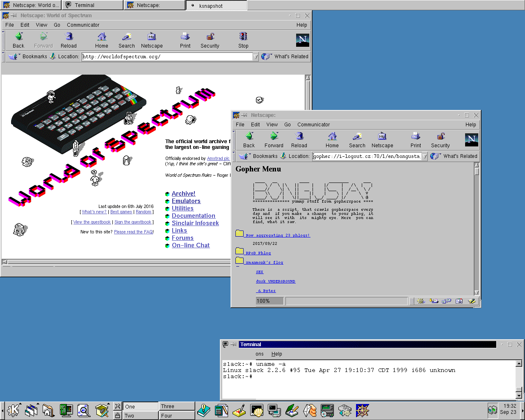Open Help menu in the Terminal window
Screen dimensions: 525x420
pos(276,354)
